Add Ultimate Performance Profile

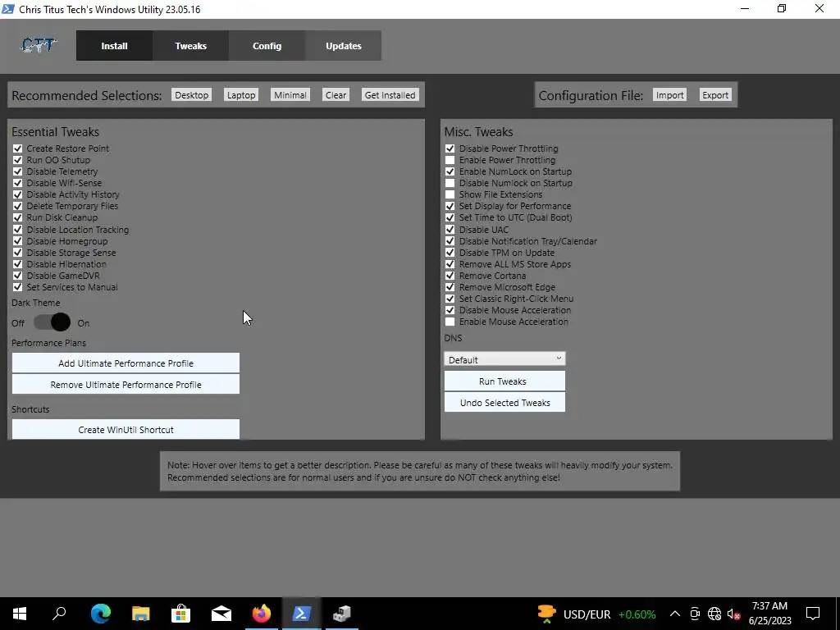tap(126, 363)
